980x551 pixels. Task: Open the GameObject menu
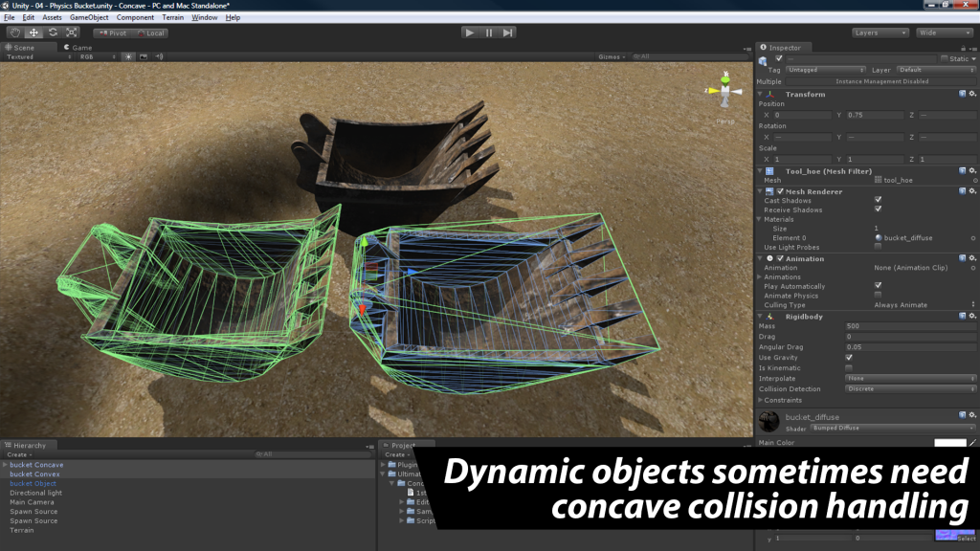point(88,16)
